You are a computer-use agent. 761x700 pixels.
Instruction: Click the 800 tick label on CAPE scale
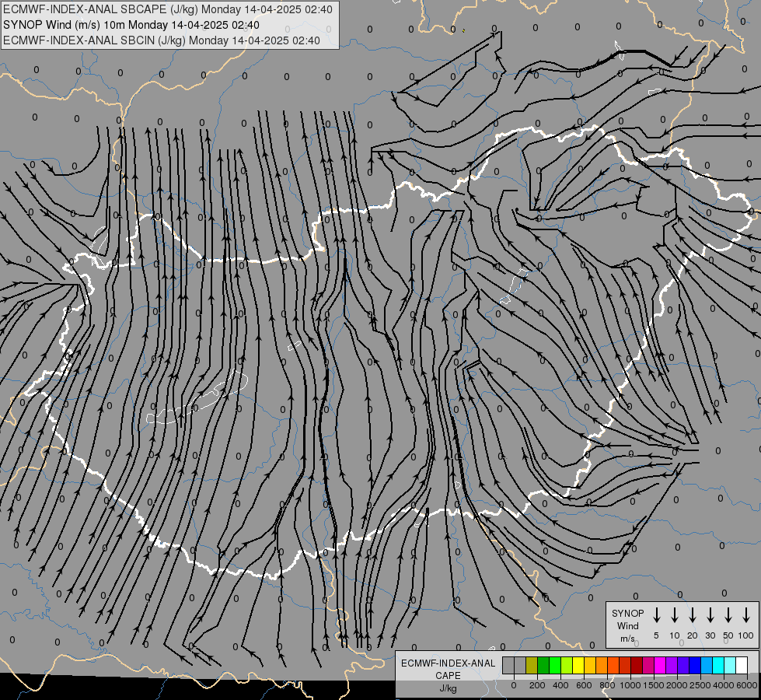[x=607, y=685]
